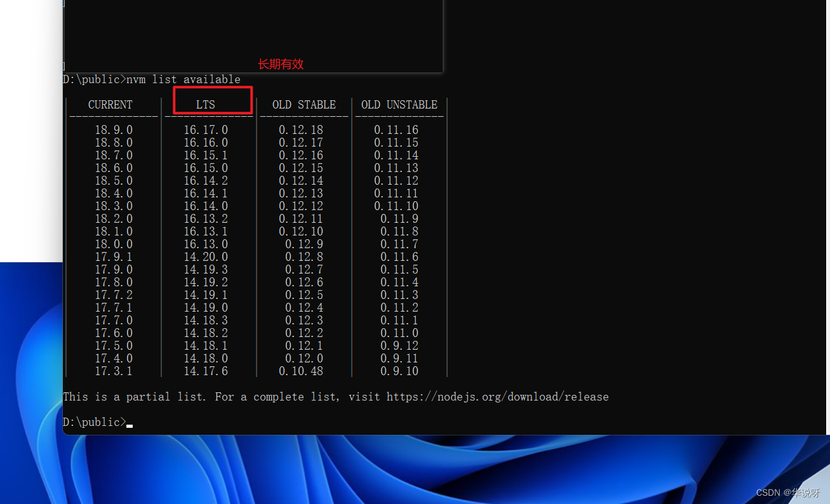Viewport: 830px width, 504px height.
Task: Click old stable version 0.12.17
Action: pos(301,143)
